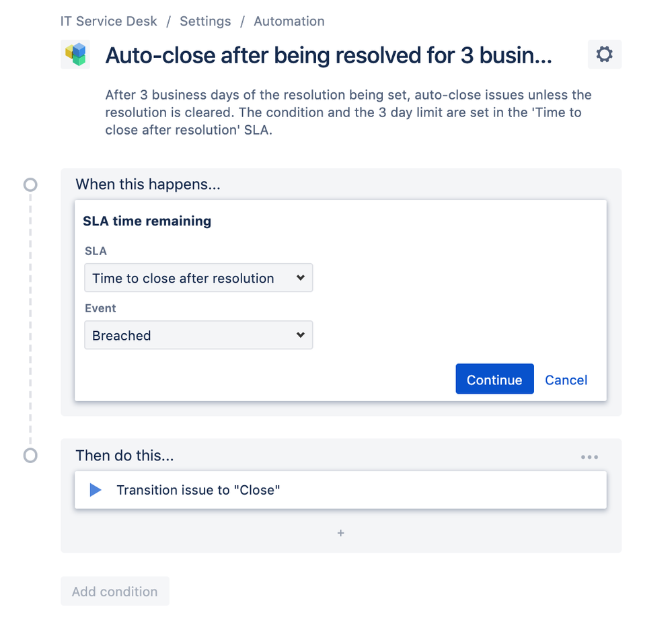Click the lower action node circle
The height and width of the screenshot is (636, 672).
coord(30,455)
